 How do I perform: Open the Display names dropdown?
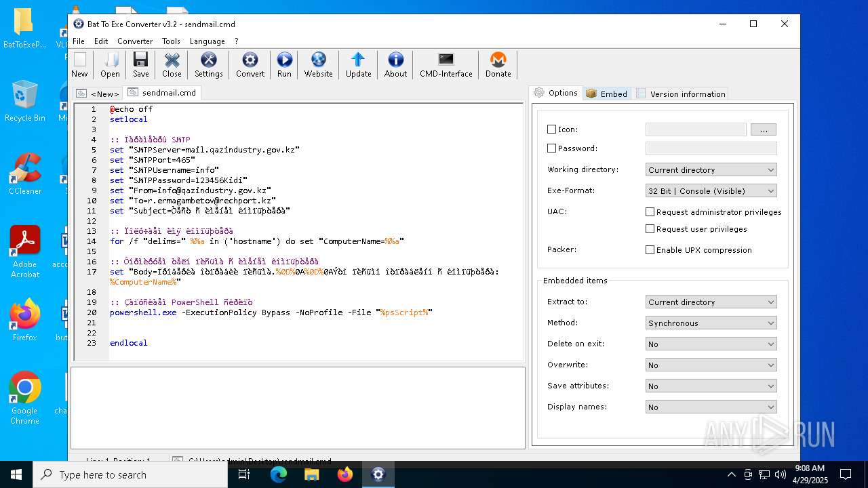[x=711, y=407]
